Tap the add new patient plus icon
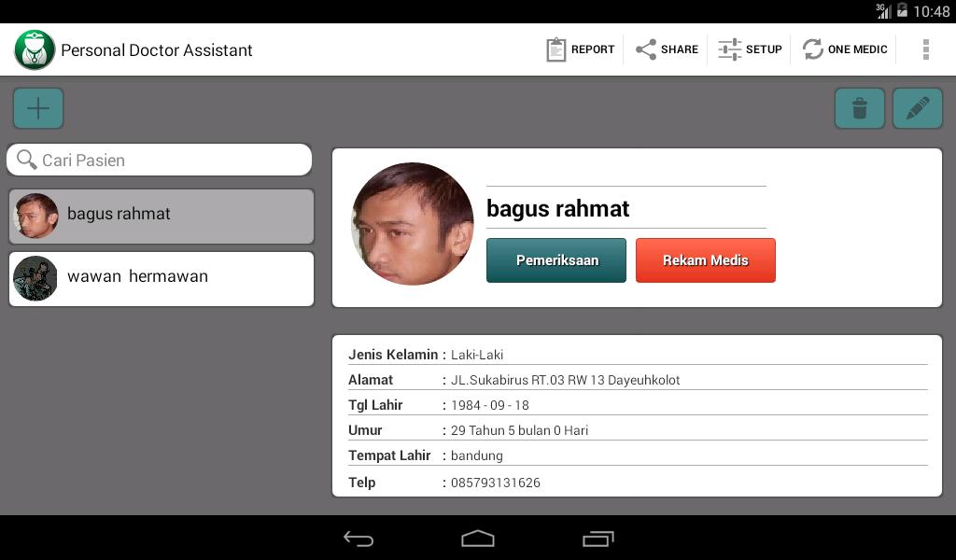Image resolution: width=956 pixels, height=560 pixels. click(38, 109)
